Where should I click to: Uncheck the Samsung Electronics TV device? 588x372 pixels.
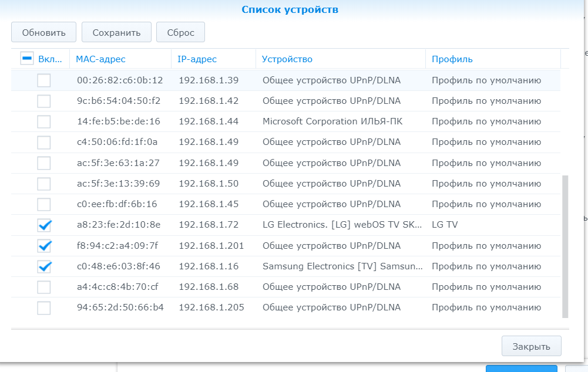(44, 266)
